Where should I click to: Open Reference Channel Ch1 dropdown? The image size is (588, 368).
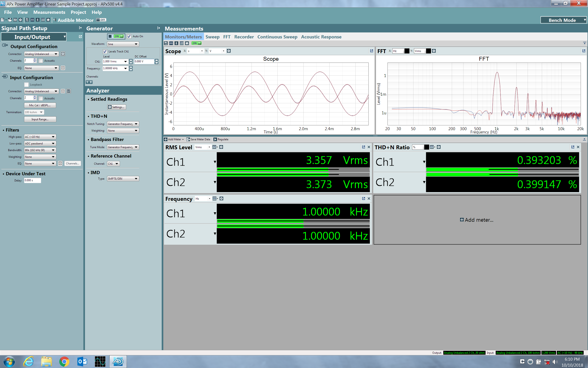[x=113, y=164]
